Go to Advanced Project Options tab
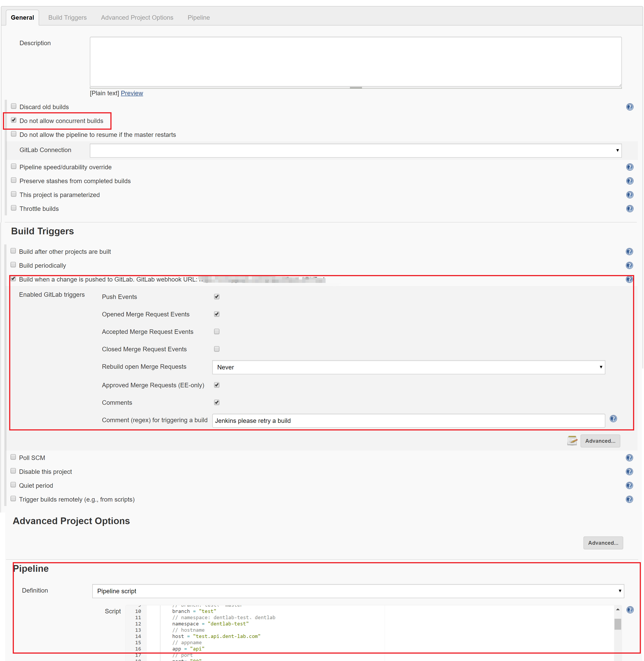This screenshot has height=661, width=644. tap(137, 18)
